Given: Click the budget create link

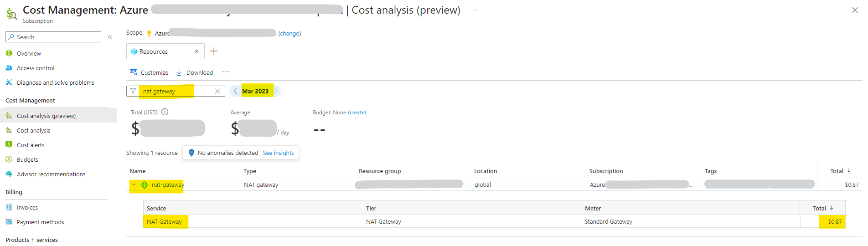Looking at the screenshot, I should coord(357,113).
